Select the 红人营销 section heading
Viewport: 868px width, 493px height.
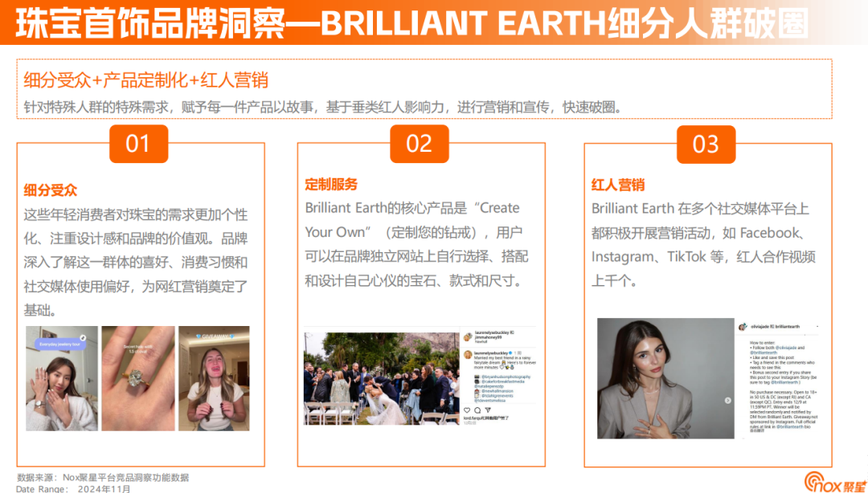point(618,185)
